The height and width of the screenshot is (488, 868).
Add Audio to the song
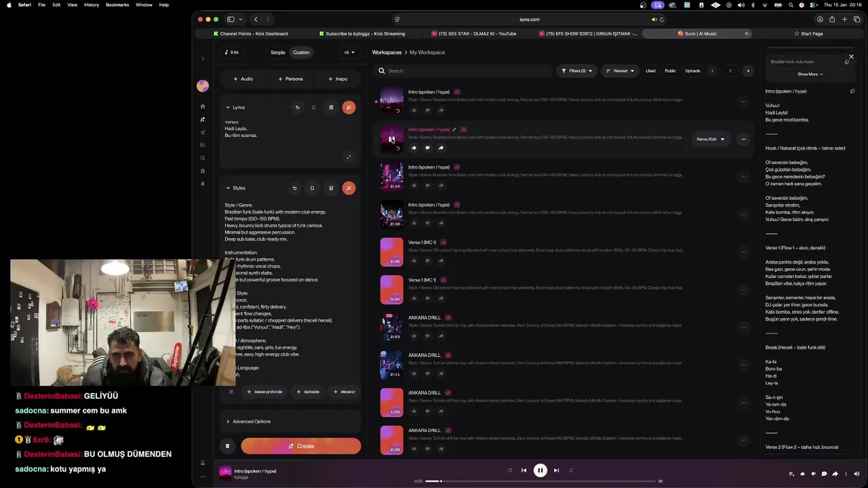[x=243, y=79]
